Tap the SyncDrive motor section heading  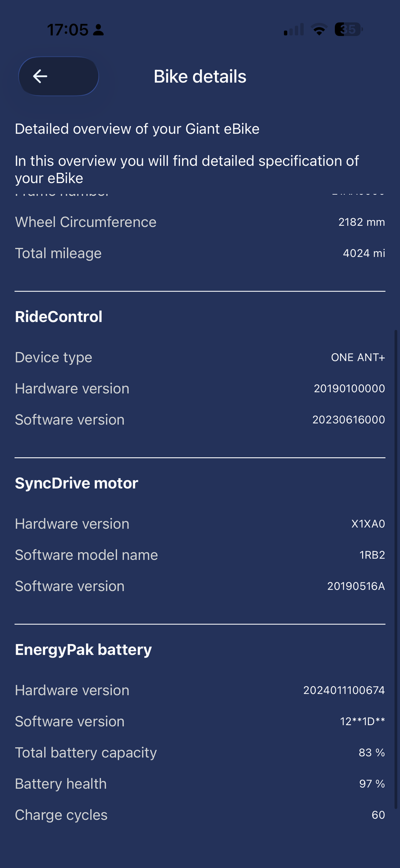[x=77, y=483]
